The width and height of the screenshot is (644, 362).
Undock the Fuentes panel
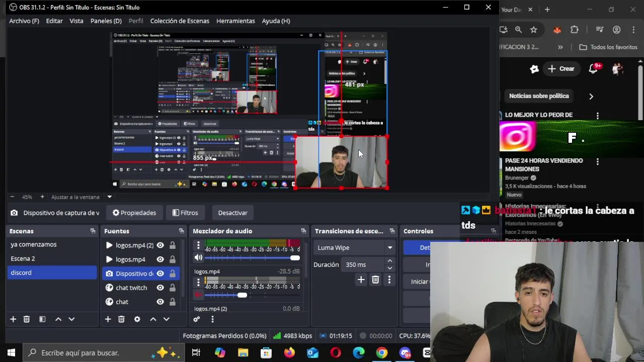pyautogui.click(x=181, y=231)
